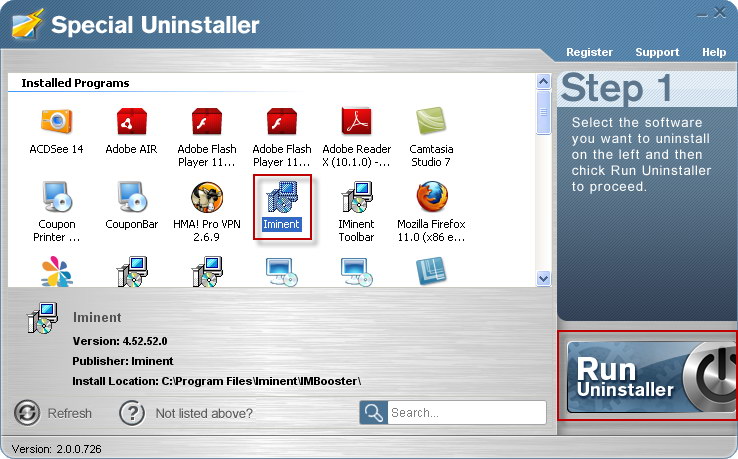The width and height of the screenshot is (738, 459).
Task: Open the Register menu
Action: coord(589,52)
